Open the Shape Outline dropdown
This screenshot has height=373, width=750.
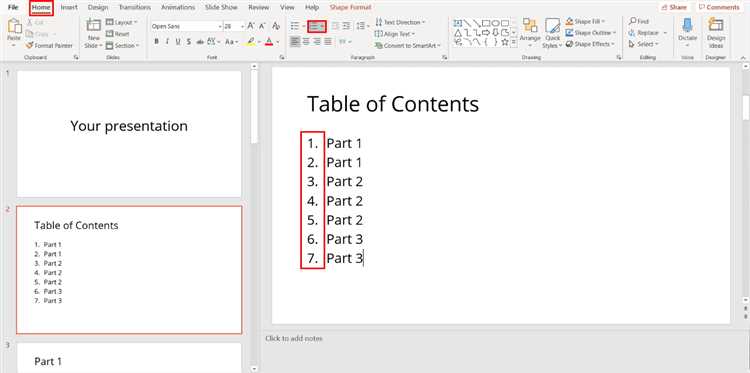(x=591, y=33)
